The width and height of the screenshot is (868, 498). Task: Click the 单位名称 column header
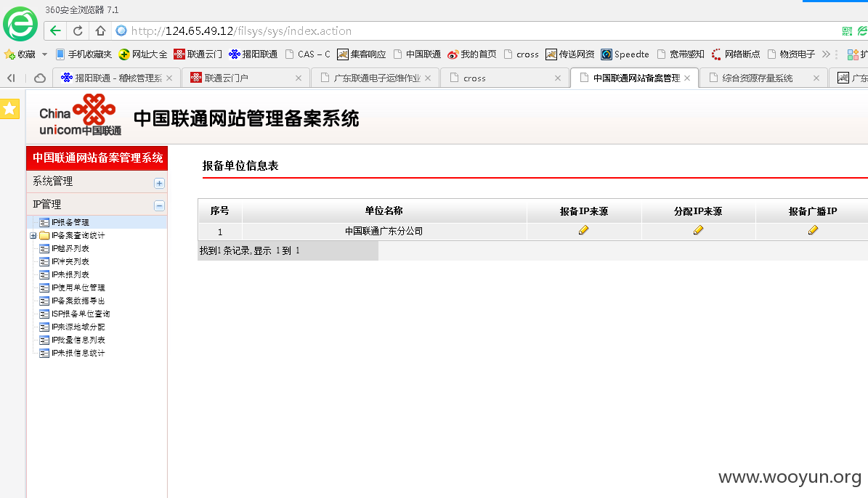[x=384, y=211]
